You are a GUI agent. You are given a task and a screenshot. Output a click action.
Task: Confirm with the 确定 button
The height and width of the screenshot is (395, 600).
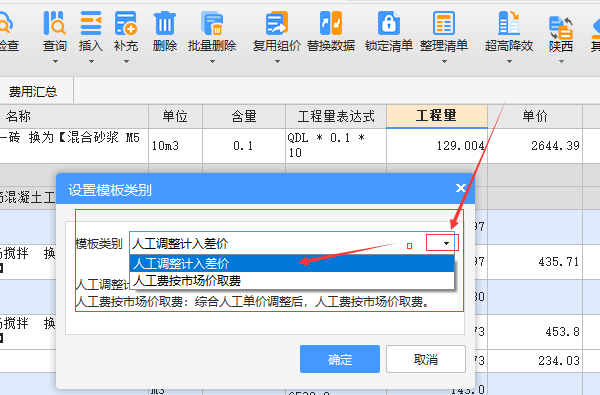point(340,359)
